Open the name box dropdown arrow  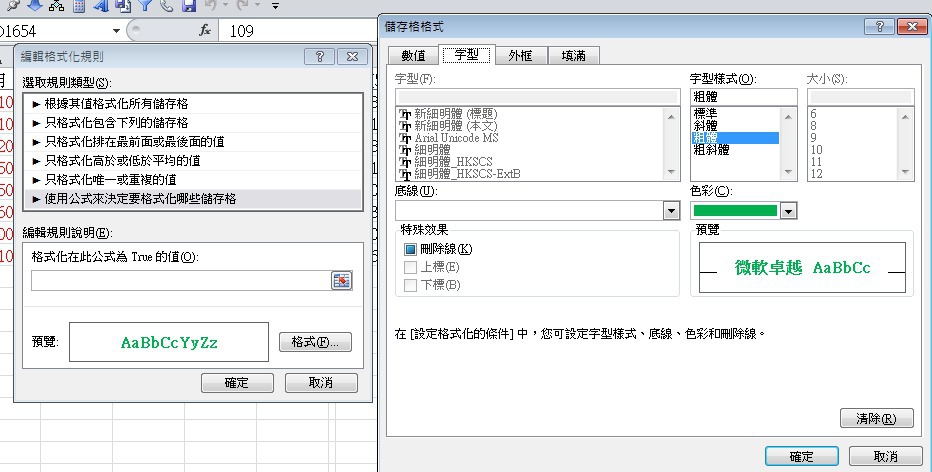tap(116, 30)
